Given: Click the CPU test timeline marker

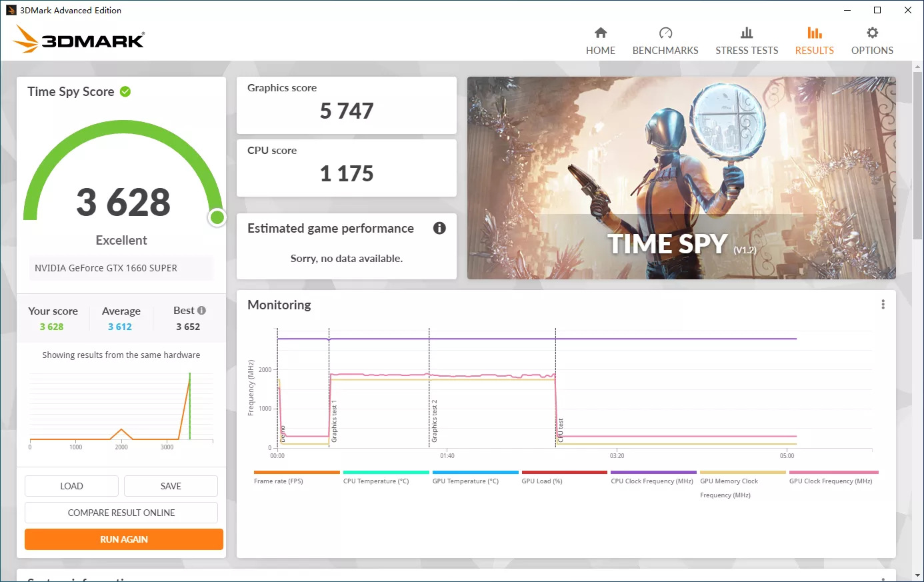Looking at the screenshot, I should pos(561,430).
